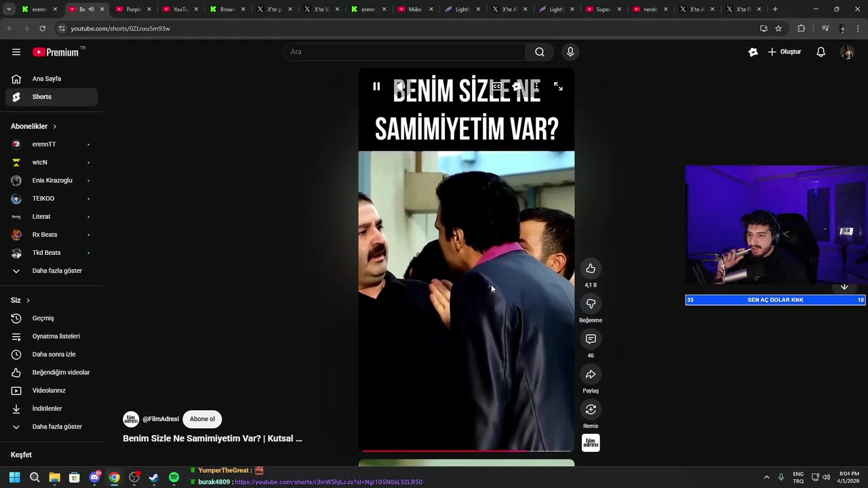Viewport: 868px width, 488px height.
Task: Seek on the red Short progress bar
Action: 467,450
